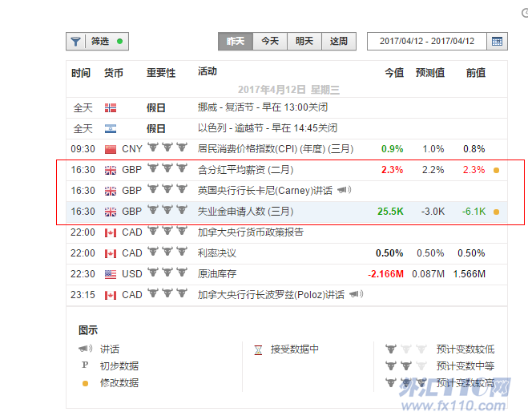Click importance bull icons in CNY CPI row
This screenshot has width=528, height=420.
pos(167,147)
